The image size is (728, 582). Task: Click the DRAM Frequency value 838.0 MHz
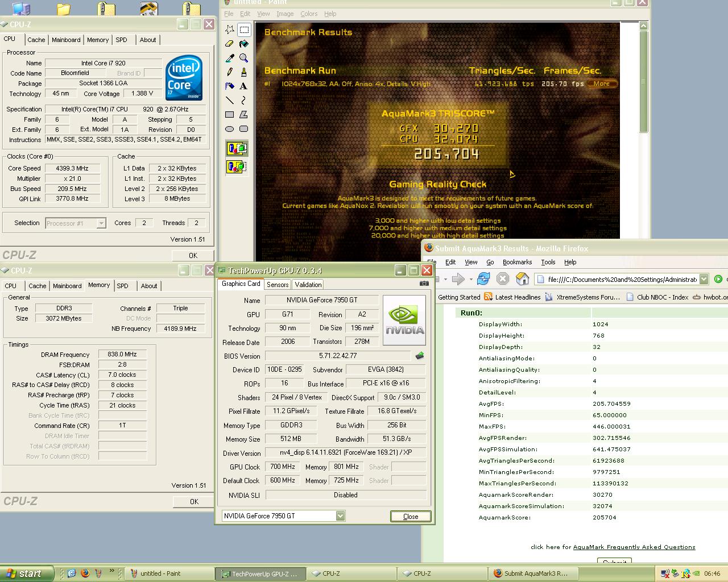[122, 354]
